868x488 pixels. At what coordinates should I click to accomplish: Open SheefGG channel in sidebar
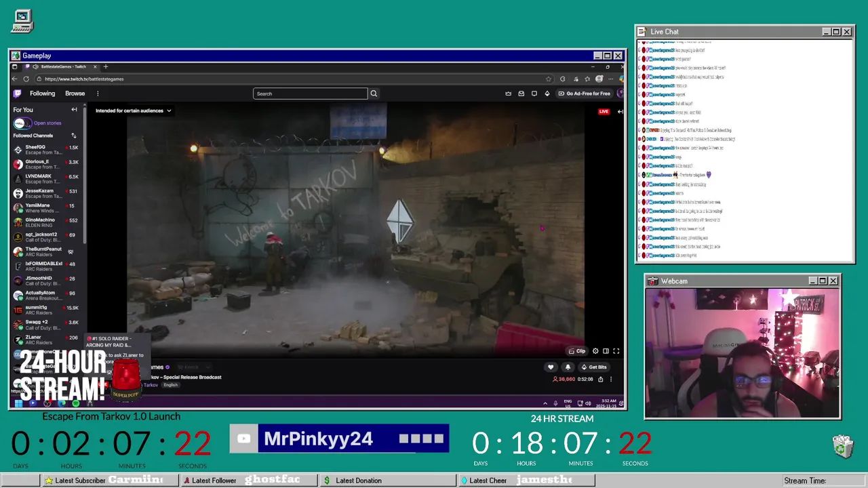click(x=46, y=149)
